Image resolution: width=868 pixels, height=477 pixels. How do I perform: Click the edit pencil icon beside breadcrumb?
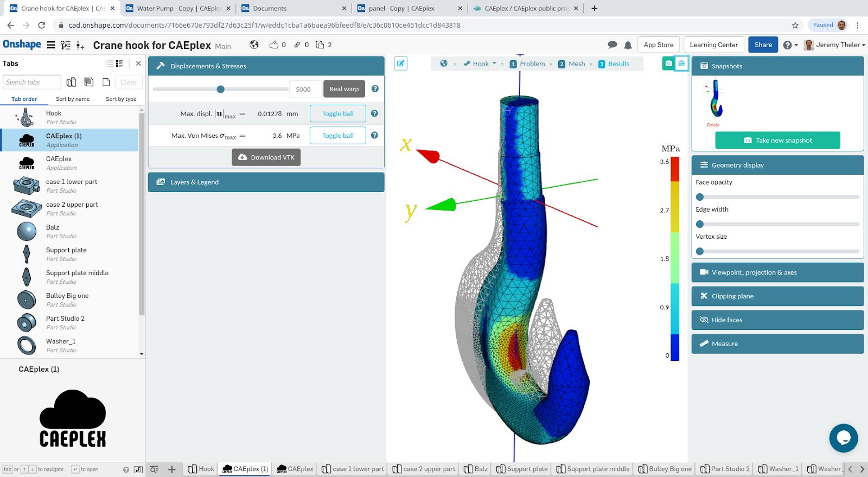coord(400,63)
